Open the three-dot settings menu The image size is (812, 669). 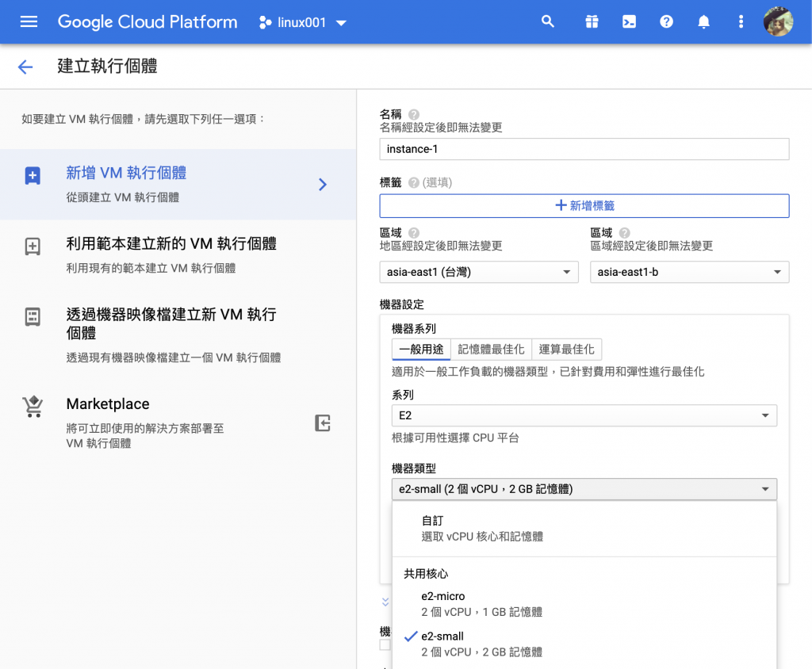coord(741,21)
